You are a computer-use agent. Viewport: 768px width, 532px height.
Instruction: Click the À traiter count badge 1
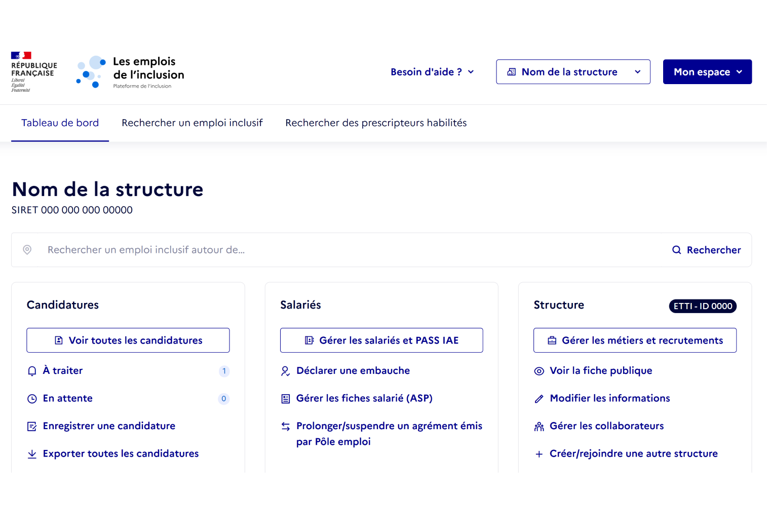pos(224,371)
